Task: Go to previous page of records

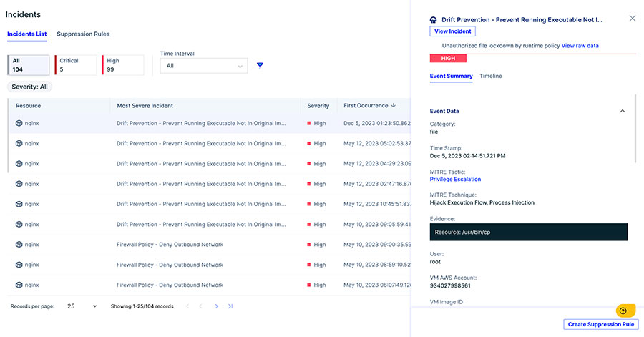Action: pyautogui.click(x=200, y=306)
